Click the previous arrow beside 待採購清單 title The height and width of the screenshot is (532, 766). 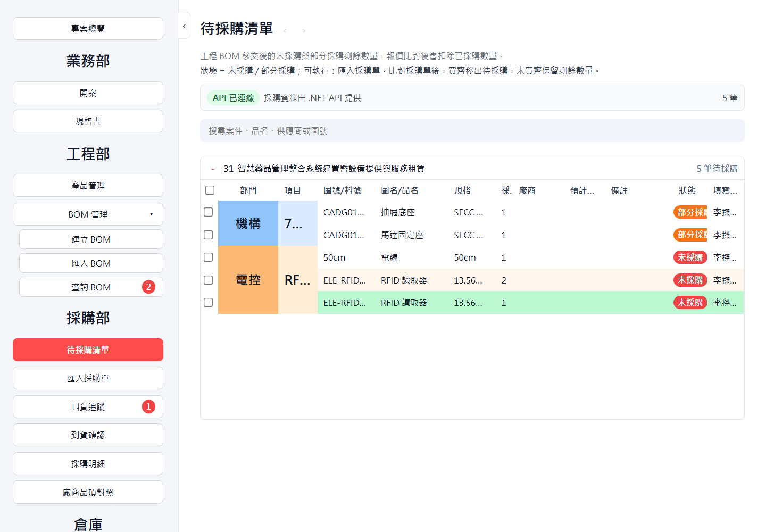pos(285,31)
